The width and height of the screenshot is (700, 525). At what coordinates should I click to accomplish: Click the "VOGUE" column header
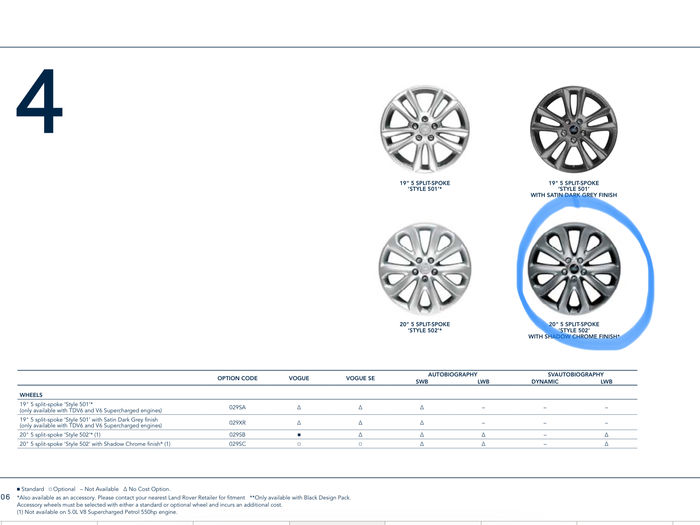[x=299, y=378]
